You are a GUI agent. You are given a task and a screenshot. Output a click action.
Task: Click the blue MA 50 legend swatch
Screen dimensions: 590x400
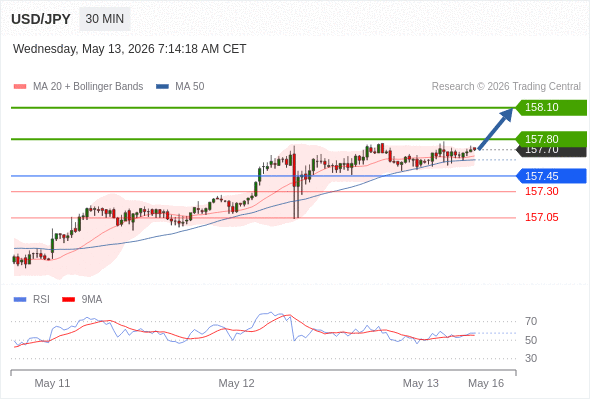point(162,87)
